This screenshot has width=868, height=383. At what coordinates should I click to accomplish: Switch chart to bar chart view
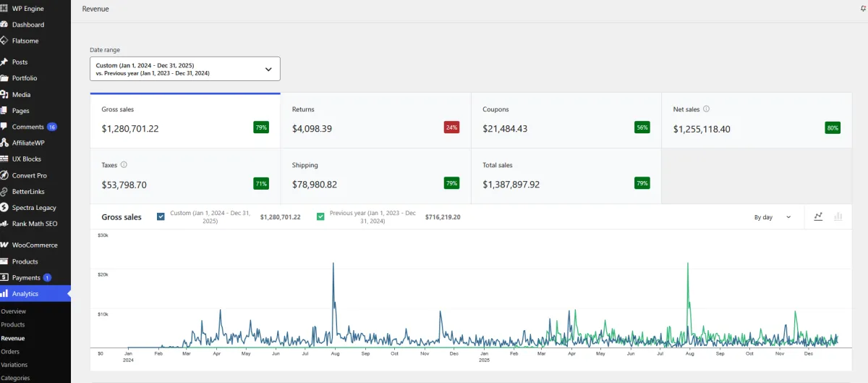[x=839, y=216]
